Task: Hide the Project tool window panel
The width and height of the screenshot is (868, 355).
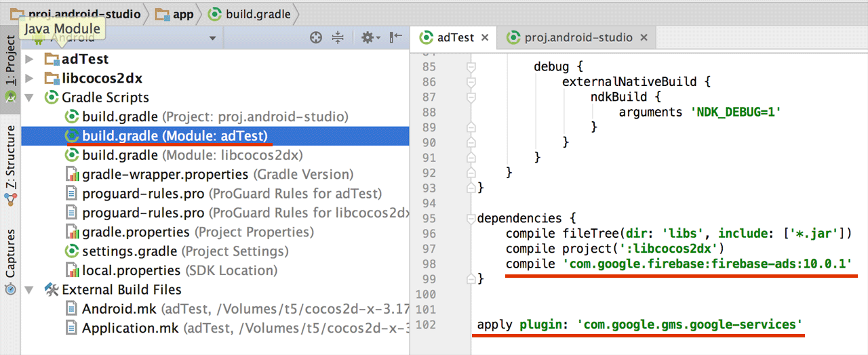Action: [x=396, y=38]
